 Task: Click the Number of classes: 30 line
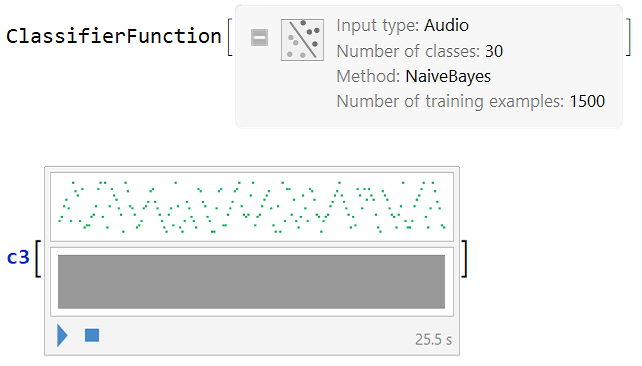pos(420,51)
